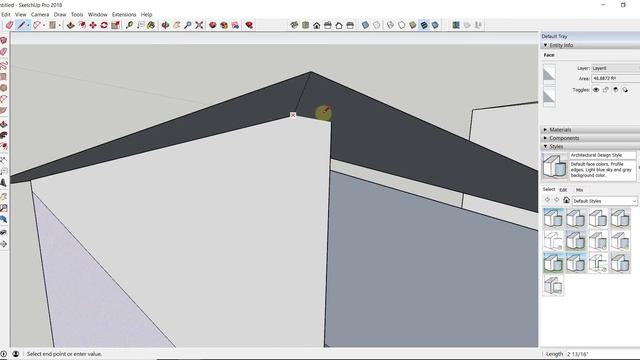Image resolution: width=640 pixels, height=360 pixels.
Task: Select the Rectangle shapes tool
Action: pos(52,25)
